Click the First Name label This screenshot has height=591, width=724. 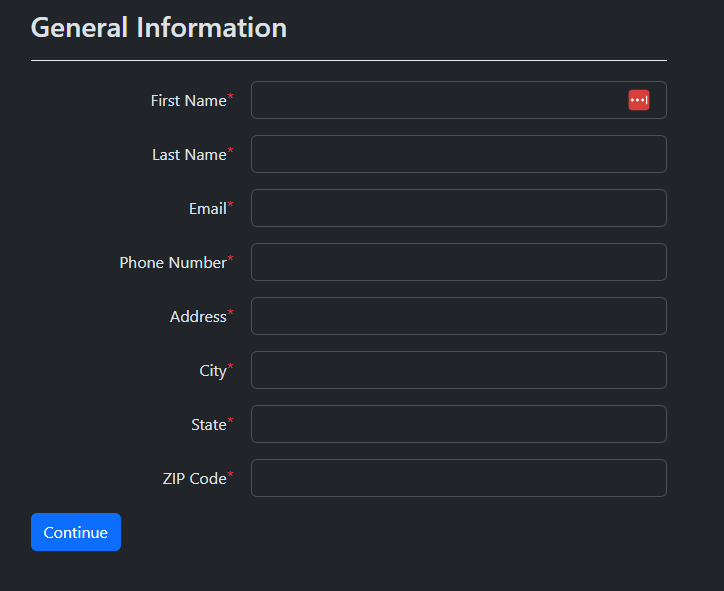click(x=188, y=101)
